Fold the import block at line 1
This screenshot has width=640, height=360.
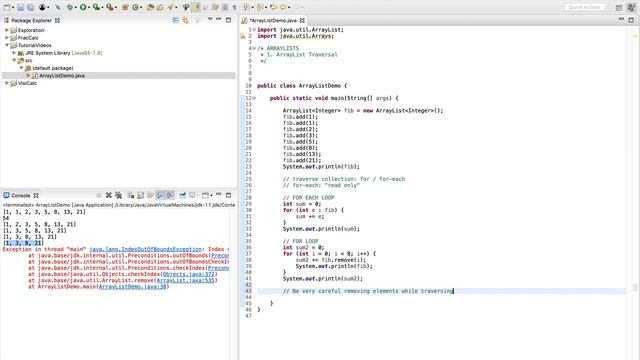pos(254,29)
